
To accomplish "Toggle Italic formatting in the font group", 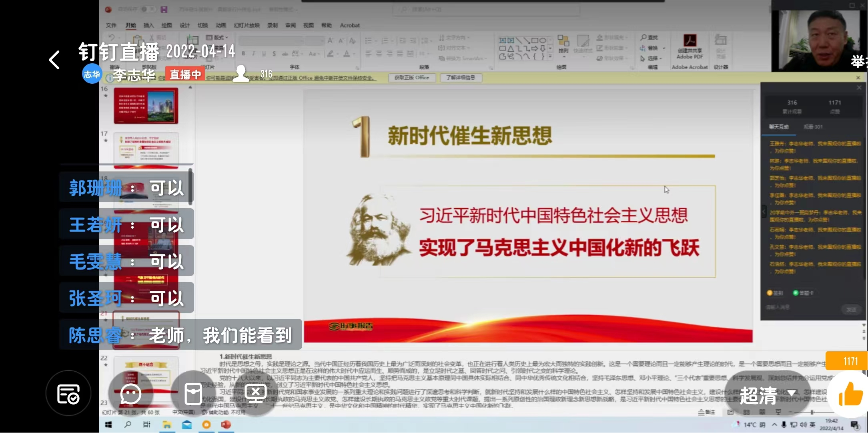I will [253, 54].
